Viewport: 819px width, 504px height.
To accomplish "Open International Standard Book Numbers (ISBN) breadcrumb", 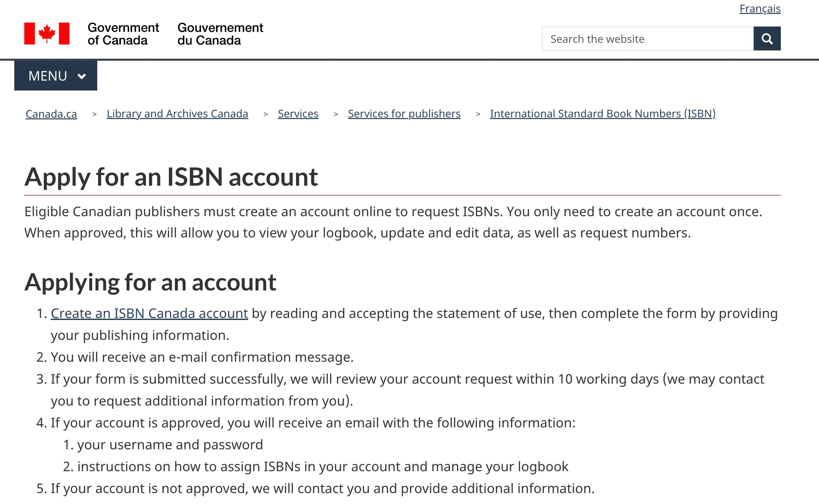I will (x=603, y=114).
